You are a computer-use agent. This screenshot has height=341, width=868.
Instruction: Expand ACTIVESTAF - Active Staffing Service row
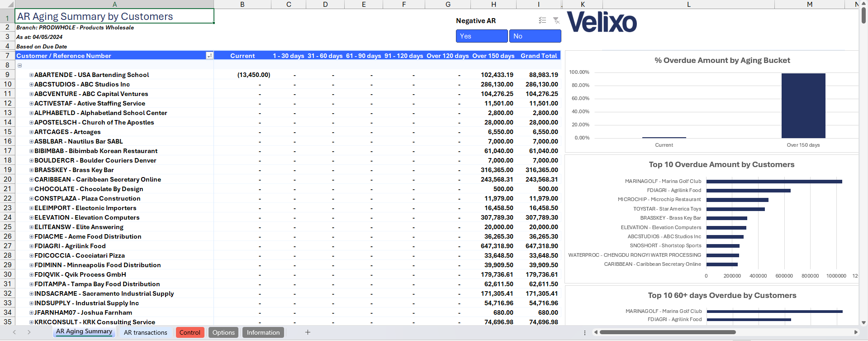coord(32,103)
